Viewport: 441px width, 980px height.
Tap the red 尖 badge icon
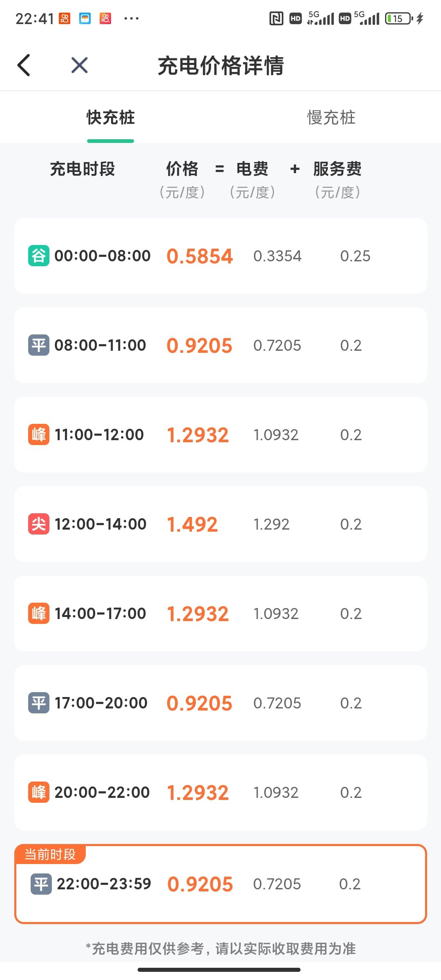coord(39,524)
